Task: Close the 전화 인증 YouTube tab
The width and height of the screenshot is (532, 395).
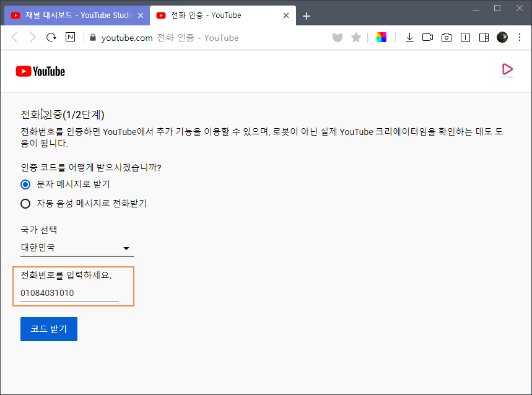Action: point(286,15)
